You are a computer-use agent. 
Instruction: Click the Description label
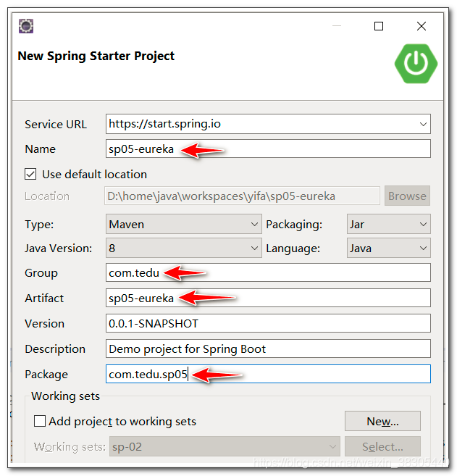[55, 349]
